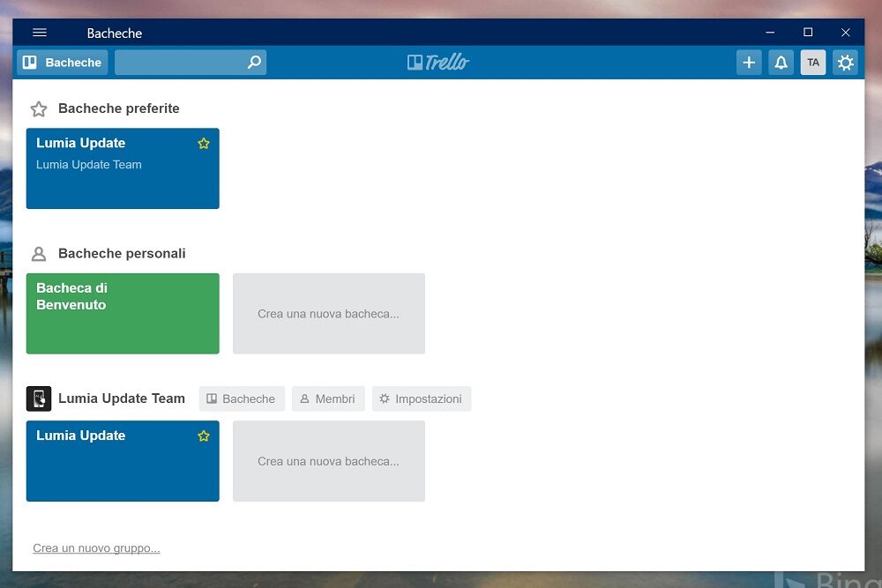Viewport: 882px width, 588px height.
Task: Click the plus create button
Action: (749, 63)
